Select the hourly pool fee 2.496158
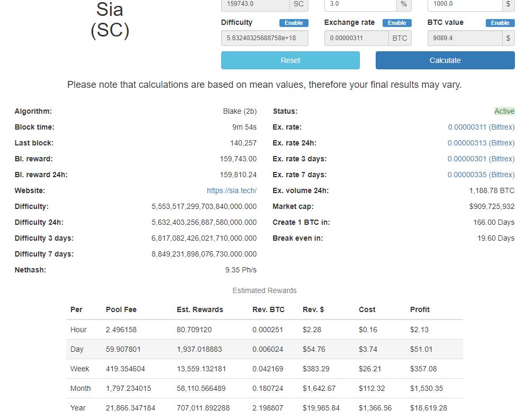 (121, 330)
